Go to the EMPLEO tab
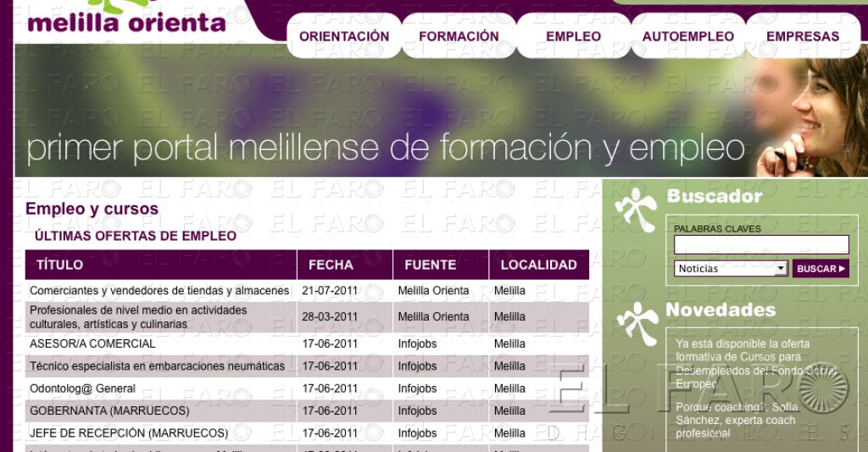868x452 pixels. click(573, 36)
